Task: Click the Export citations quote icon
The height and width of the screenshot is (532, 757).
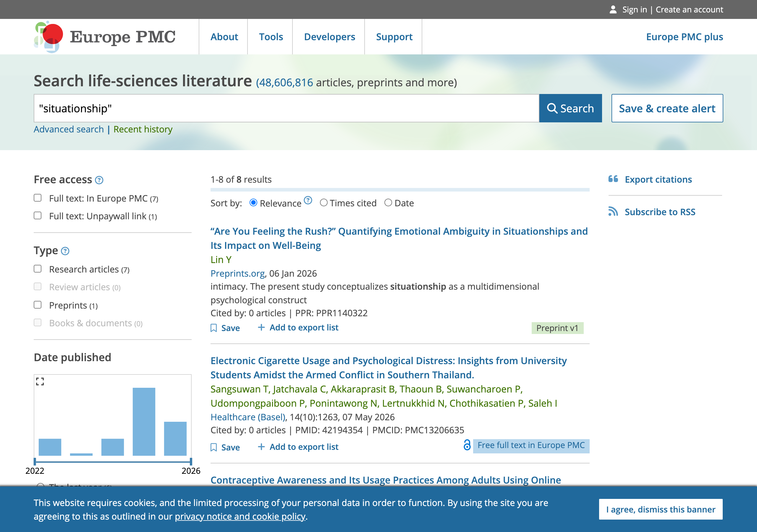Action: tap(613, 179)
